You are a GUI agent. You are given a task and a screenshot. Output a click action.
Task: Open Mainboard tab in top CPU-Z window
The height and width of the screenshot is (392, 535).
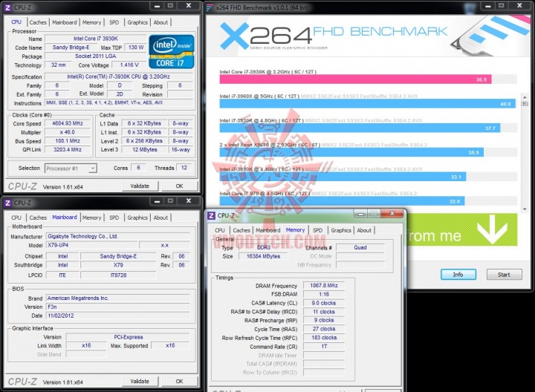pos(65,22)
